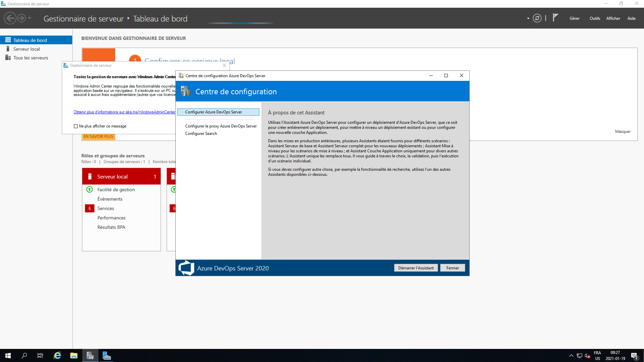The image size is (644, 362).
Task: Show hidden system tray icons chevron
Action: 571,356
